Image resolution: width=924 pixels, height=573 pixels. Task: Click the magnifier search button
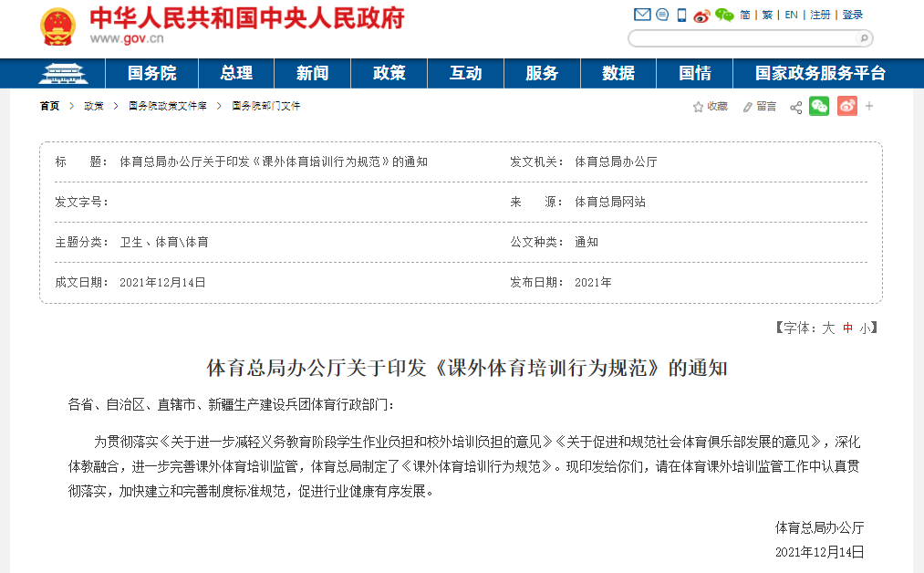pos(864,38)
